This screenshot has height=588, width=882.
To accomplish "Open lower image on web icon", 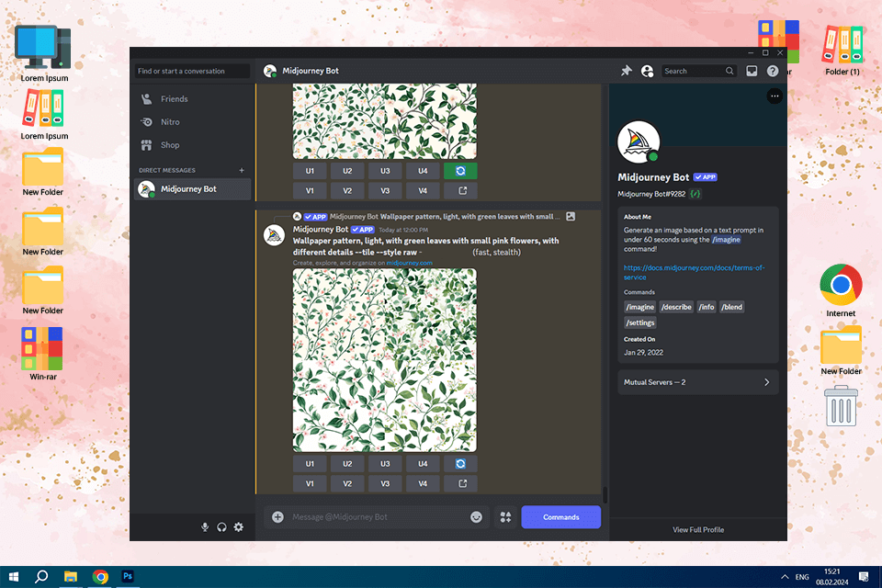I will pyautogui.click(x=462, y=483).
